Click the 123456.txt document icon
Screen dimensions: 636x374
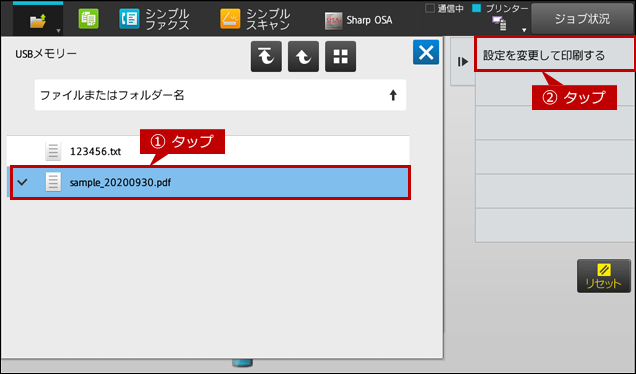click(53, 151)
